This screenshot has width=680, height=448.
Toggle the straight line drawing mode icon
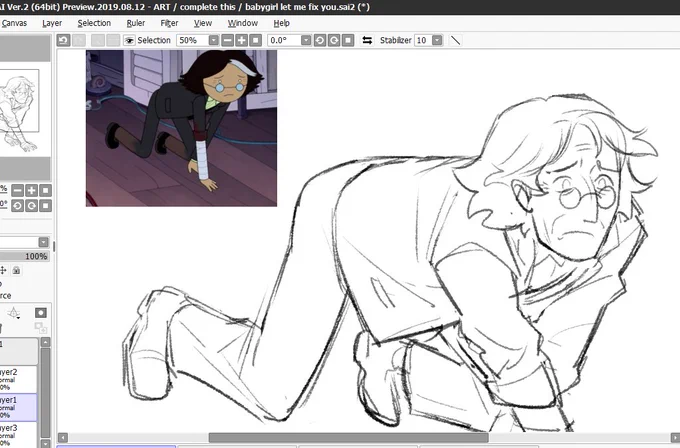tap(455, 40)
